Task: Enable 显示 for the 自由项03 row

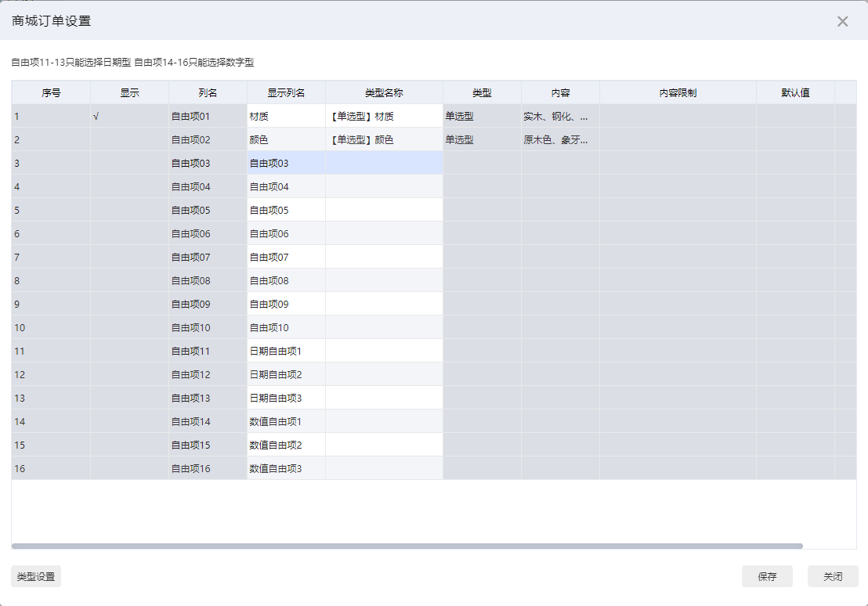Action: (x=129, y=164)
